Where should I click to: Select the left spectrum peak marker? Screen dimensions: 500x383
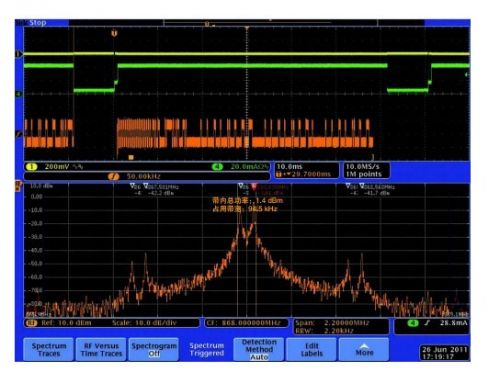[146, 185]
